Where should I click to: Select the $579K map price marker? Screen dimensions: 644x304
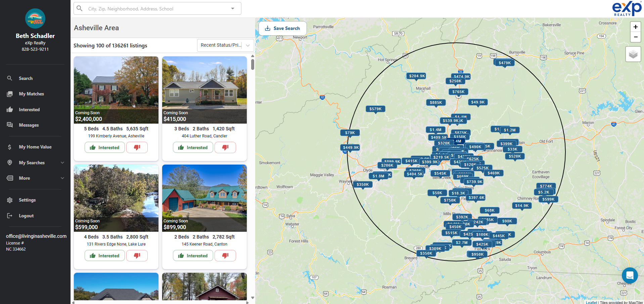pyautogui.click(x=375, y=109)
